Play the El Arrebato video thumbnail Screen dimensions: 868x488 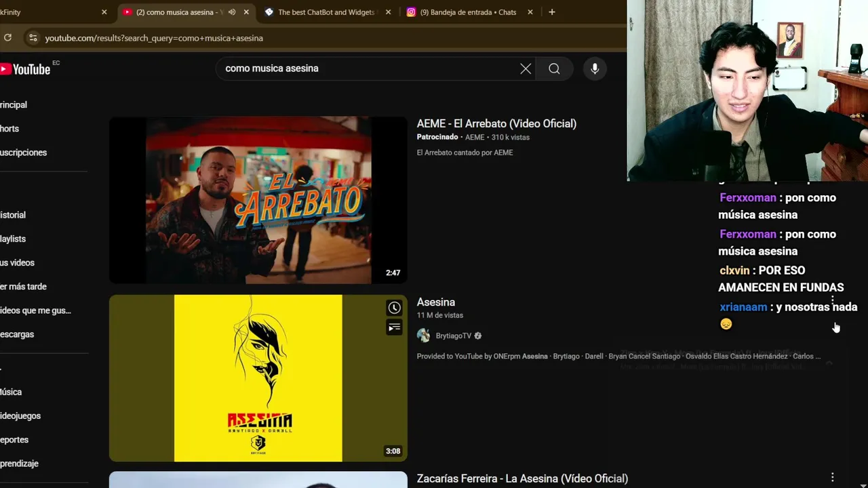point(258,200)
